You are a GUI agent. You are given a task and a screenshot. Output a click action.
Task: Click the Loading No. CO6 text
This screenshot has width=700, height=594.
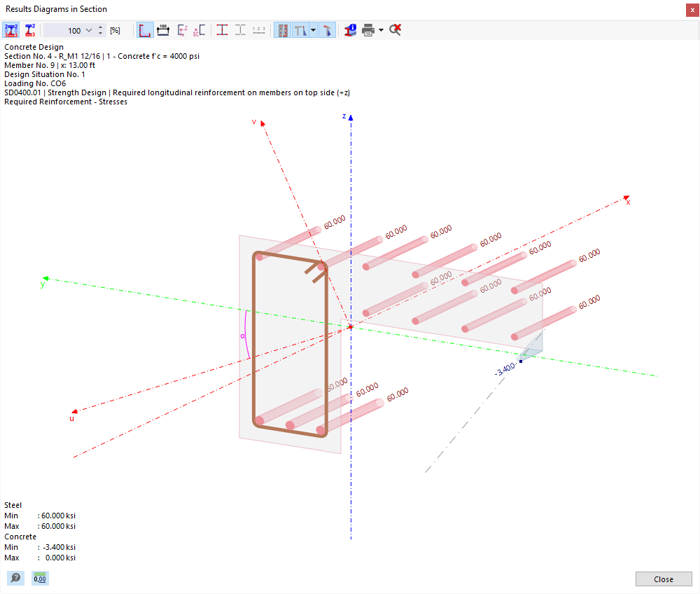[x=35, y=83]
